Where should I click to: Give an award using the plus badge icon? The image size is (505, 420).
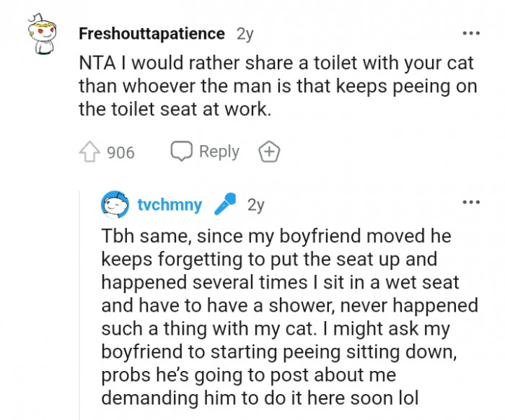point(270,151)
